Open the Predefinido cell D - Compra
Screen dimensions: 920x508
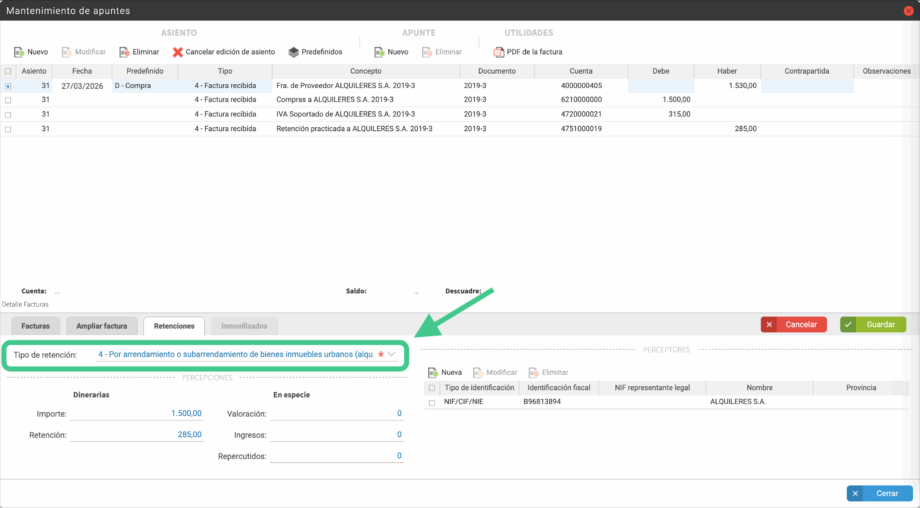coord(144,86)
